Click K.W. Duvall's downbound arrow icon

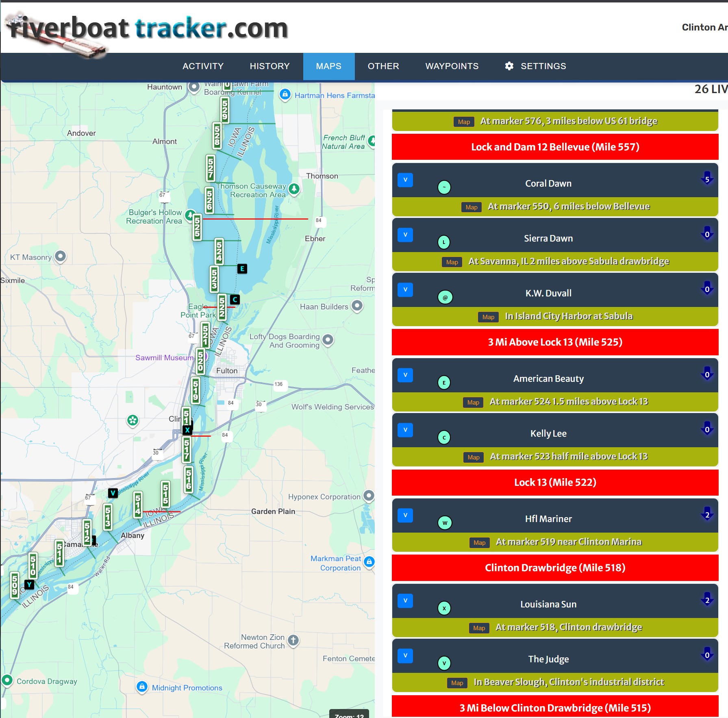tap(707, 289)
